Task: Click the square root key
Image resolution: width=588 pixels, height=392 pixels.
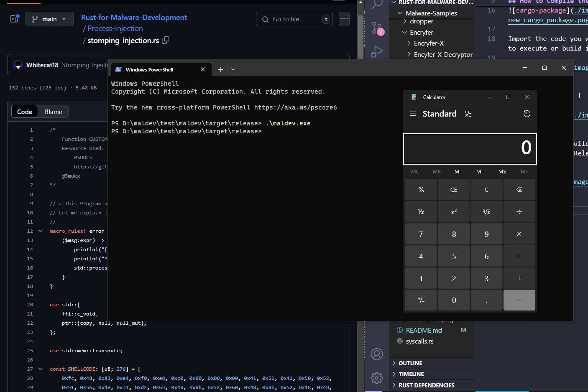Action: coord(486,212)
